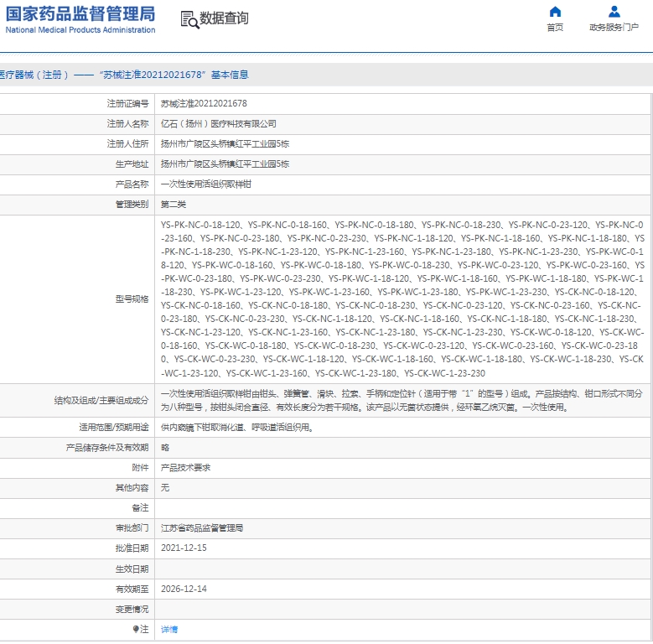Click the 国家药品监督管理局 logo
This screenshot has height=644, width=653.
[80, 13]
